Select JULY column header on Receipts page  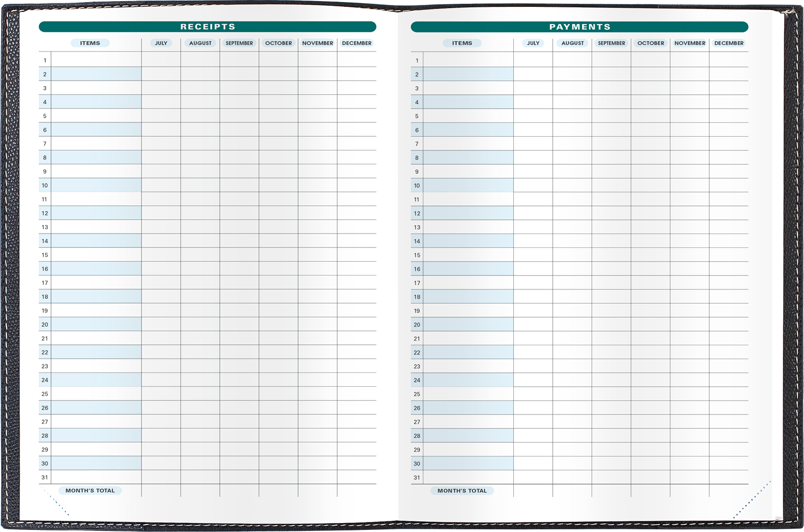click(161, 43)
